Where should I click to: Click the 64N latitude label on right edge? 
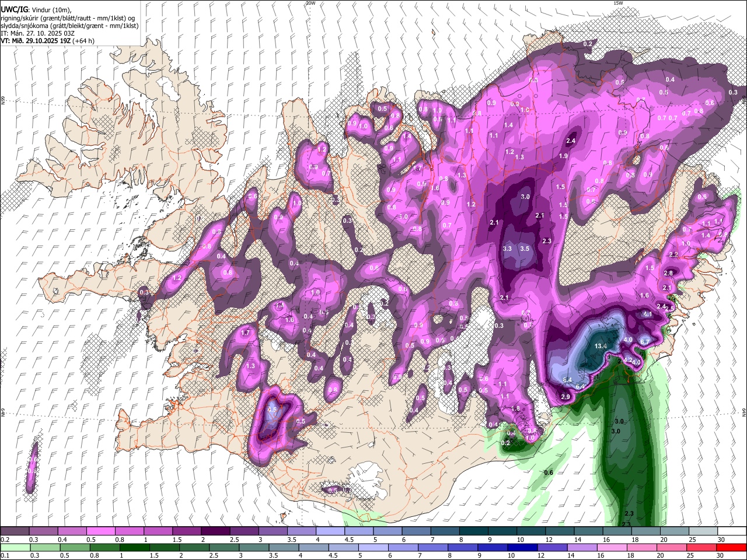pyautogui.click(x=744, y=411)
